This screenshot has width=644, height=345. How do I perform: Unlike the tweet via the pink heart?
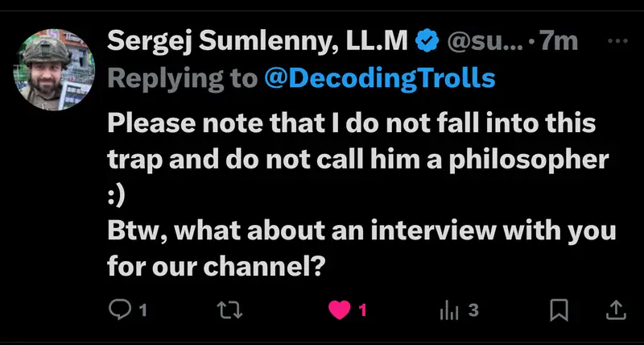click(x=341, y=310)
